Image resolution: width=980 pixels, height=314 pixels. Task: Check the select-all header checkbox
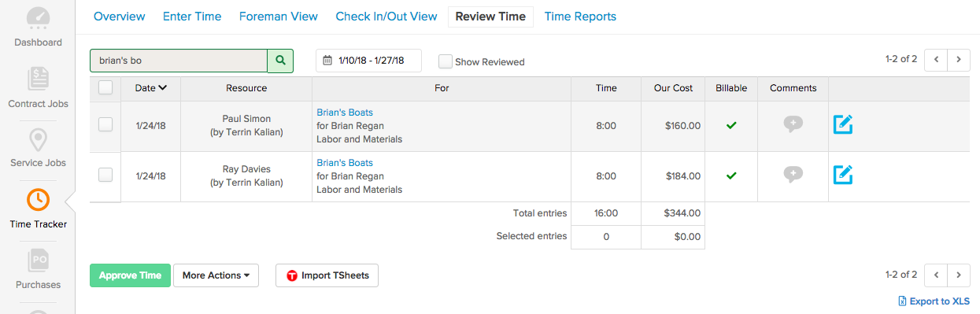pos(105,88)
